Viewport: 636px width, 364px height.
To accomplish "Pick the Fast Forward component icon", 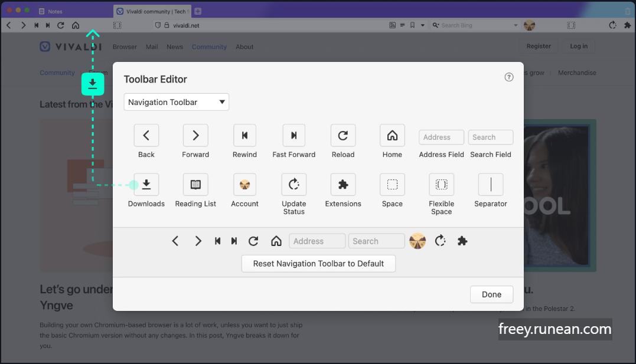I will (x=293, y=135).
